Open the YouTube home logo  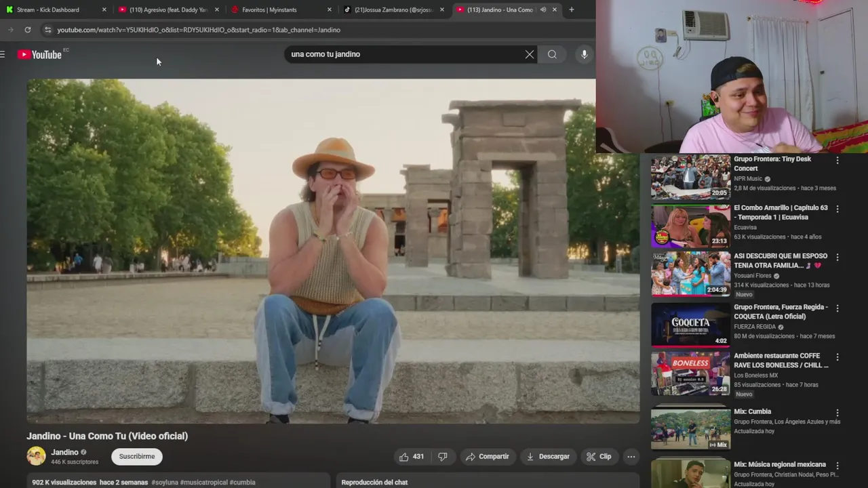[39, 54]
